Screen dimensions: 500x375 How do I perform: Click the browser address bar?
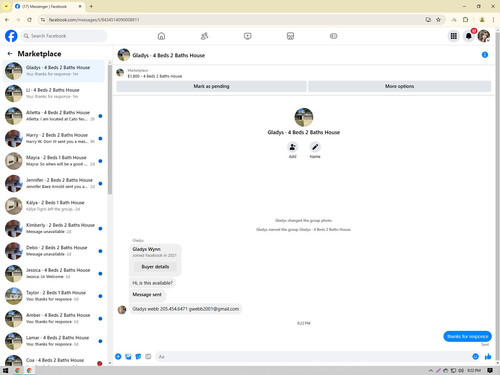point(232,20)
